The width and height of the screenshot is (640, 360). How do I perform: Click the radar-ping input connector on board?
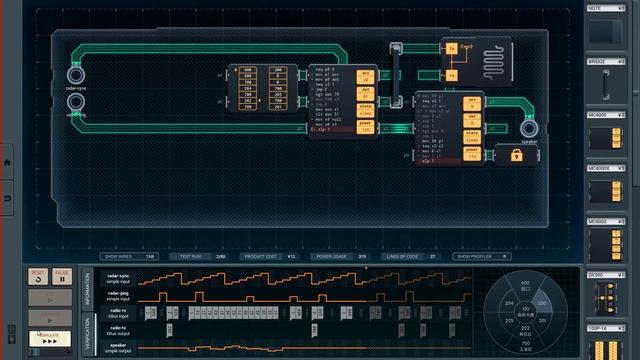pyautogui.click(x=76, y=102)
